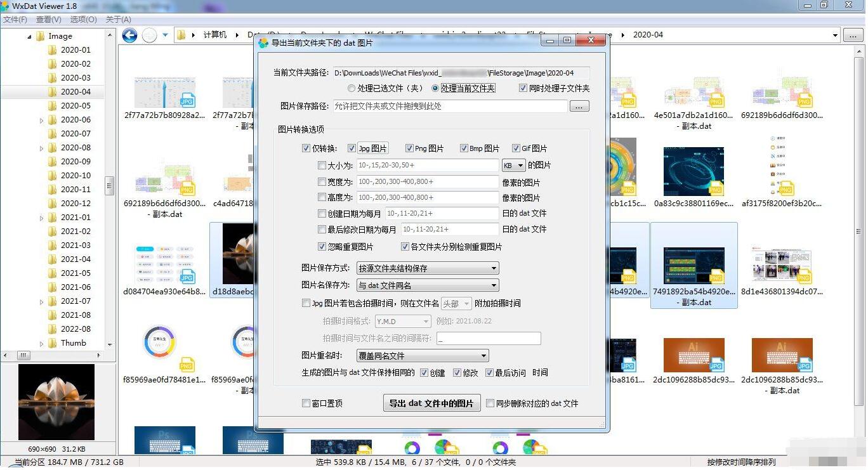Viewport: 868px width, 470px height.
Task: Toggle the Gif 图片 checkbox
Action: pyautogui.click(x=516, y=148)
